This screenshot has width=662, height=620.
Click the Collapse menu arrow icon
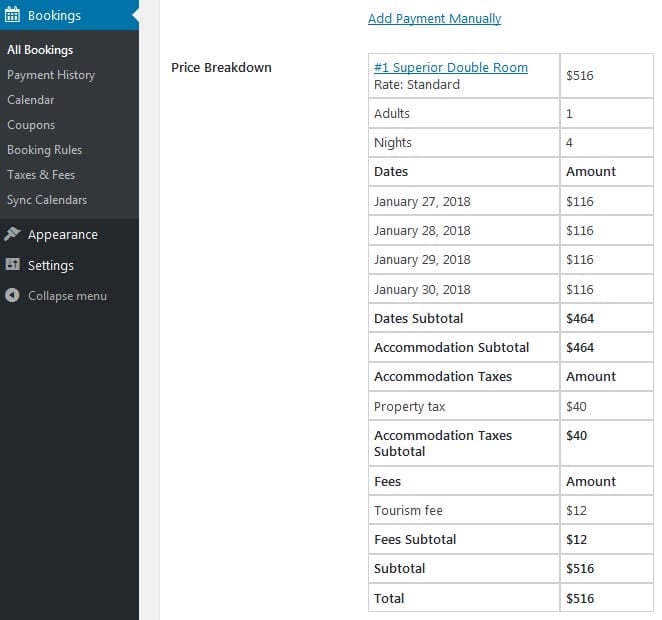(x=13, y=296)
